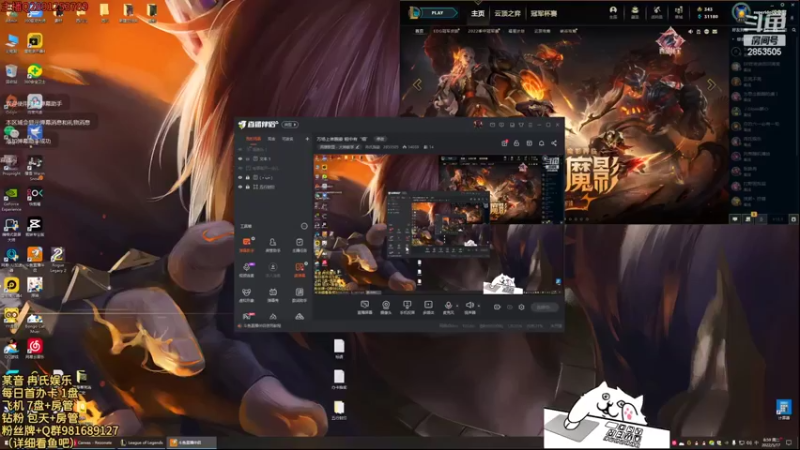The width and height of the screenshot is (800, 450).
Task: Click the stream preview canvas
Action: pos(438,224)
